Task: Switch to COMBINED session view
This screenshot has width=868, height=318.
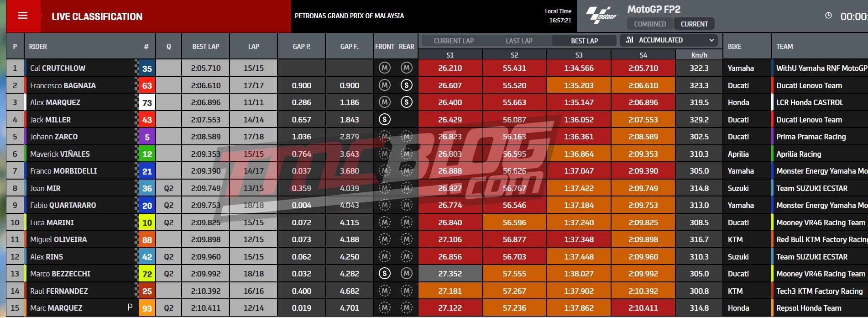Action: tap(650, 24)
